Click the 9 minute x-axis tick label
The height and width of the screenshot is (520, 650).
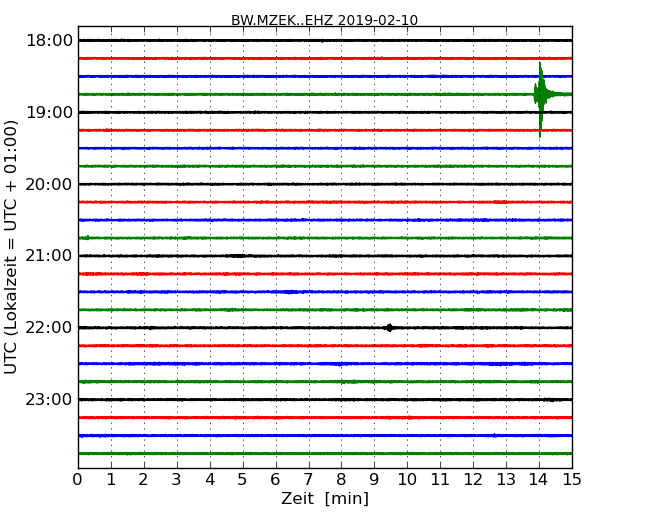pyautogui.click(x=374, y=480)
